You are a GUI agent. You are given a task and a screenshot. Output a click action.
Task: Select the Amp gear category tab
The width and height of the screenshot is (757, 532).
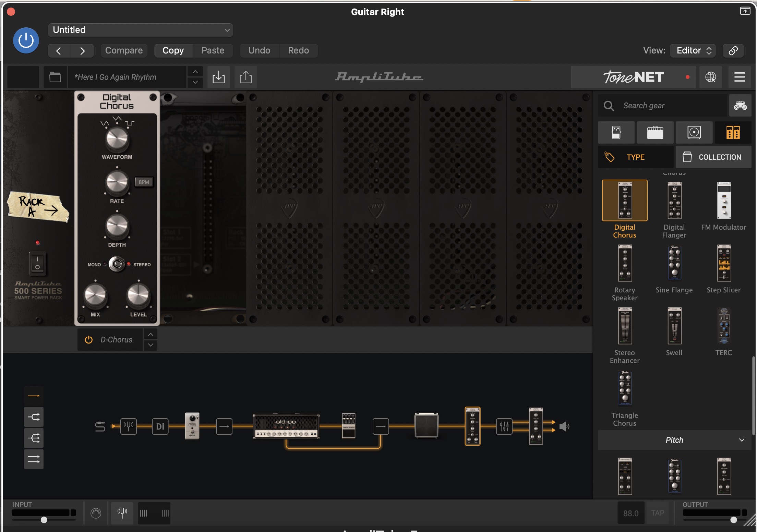click(655, 132)
